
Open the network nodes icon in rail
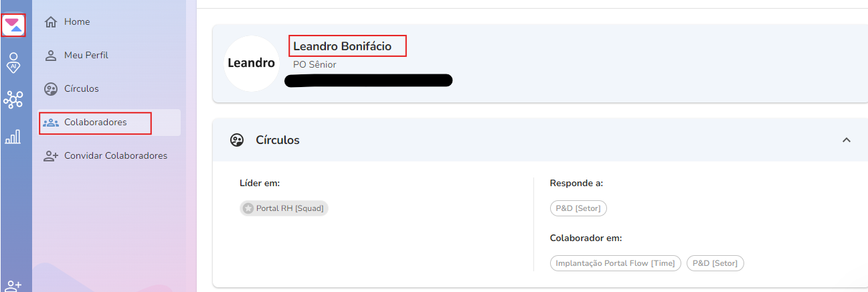coord(13,100)
